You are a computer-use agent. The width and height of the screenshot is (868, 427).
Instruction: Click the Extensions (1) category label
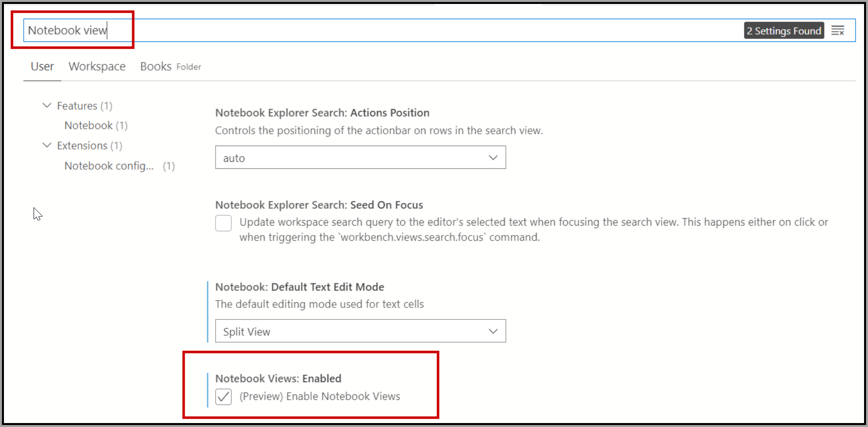coord(89,146)
